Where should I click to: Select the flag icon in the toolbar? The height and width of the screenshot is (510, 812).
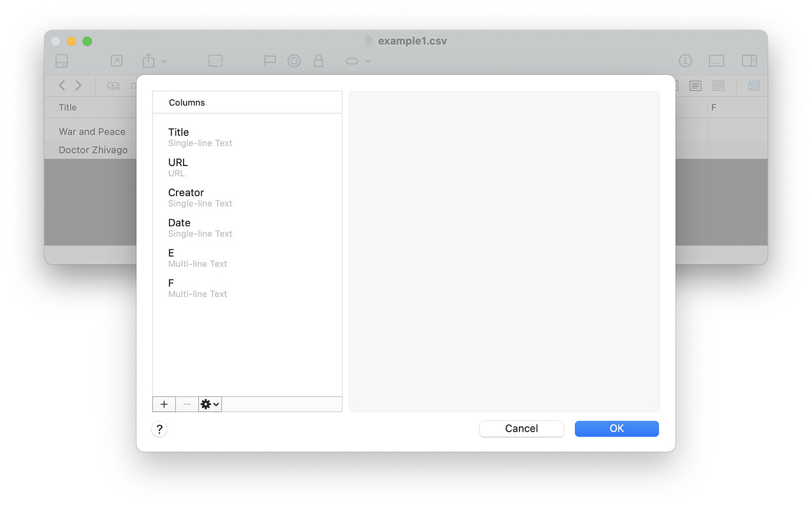coord(269,61)
